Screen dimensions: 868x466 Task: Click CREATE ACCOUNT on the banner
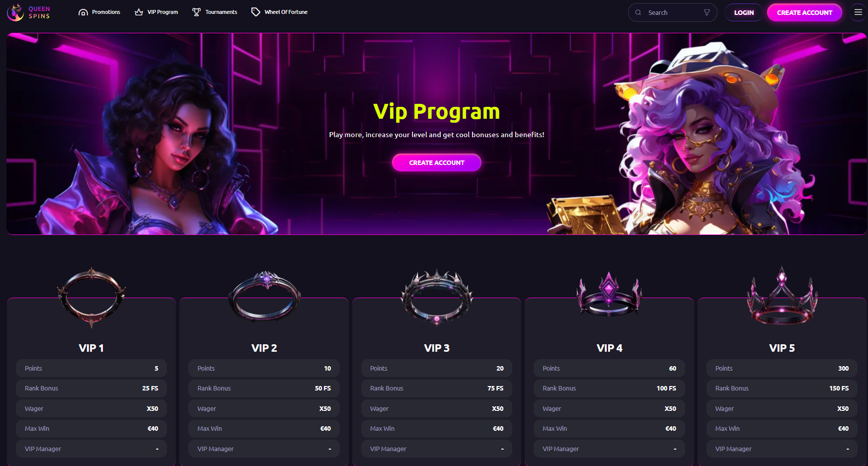[x=437, y=162]
